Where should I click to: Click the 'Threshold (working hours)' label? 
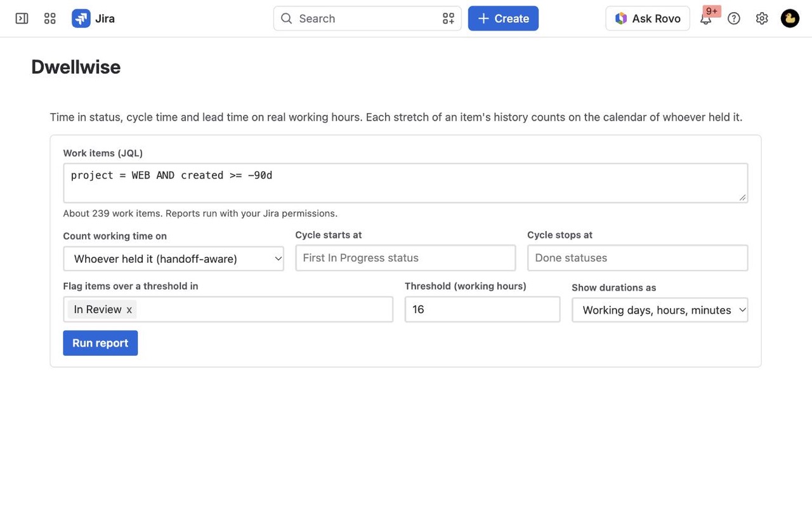click(x=466, y=286)
